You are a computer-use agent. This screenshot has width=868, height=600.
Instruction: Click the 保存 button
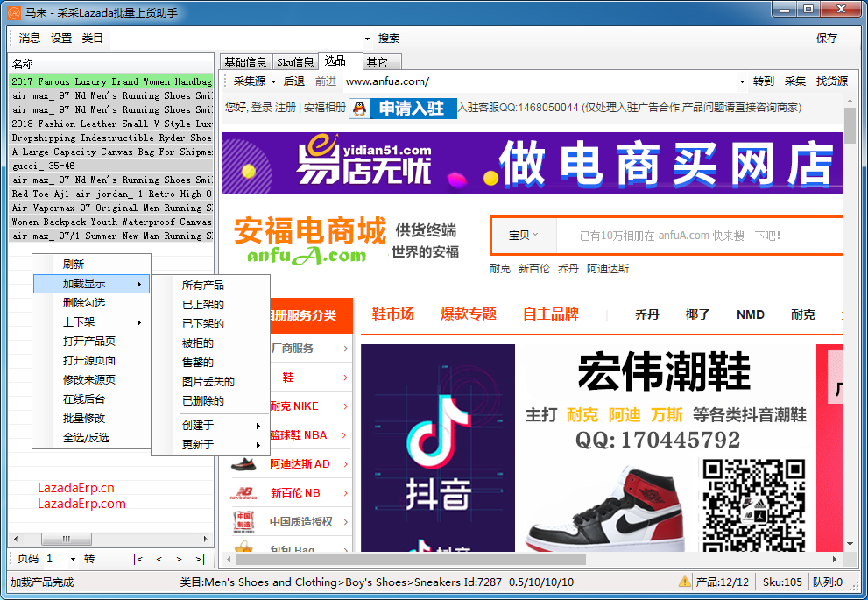pyautogui.click(x=827, y=39)
